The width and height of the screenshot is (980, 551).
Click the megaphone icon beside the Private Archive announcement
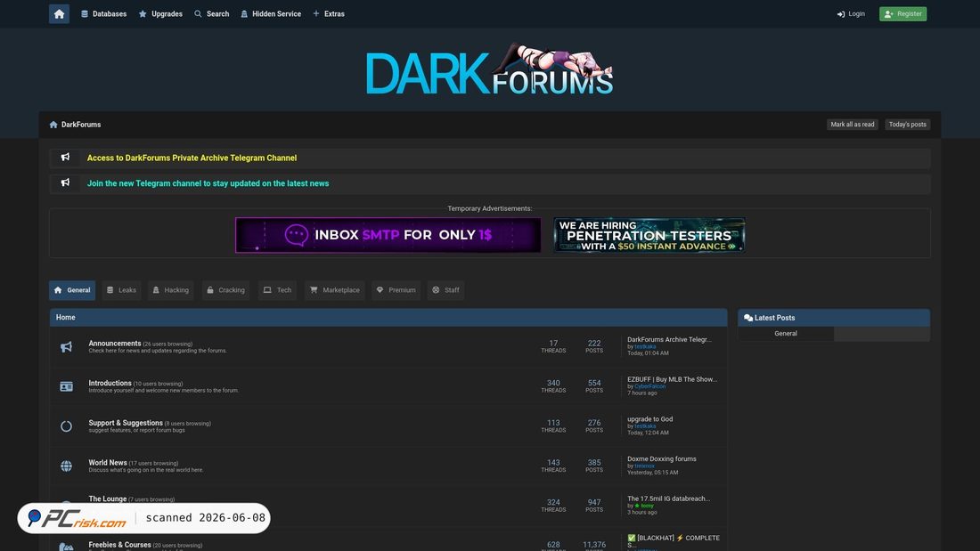point(65,158)
